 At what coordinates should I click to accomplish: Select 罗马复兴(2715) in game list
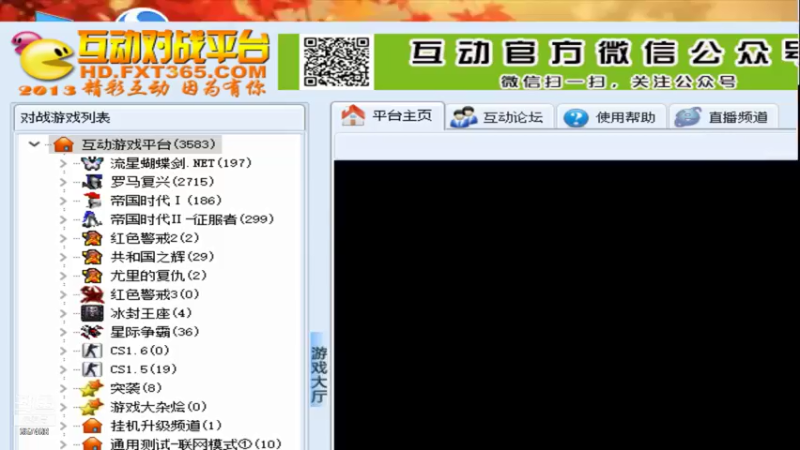tap(162, 182)
